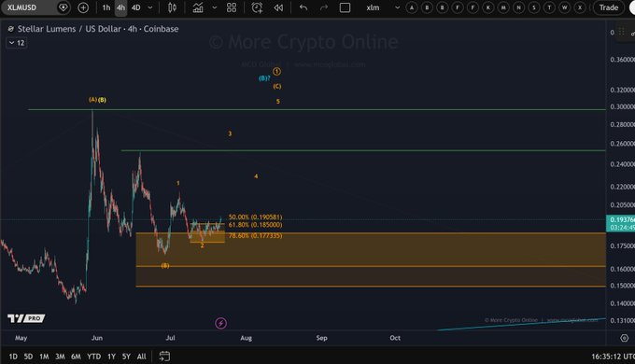635x364 pixels.
Task: Select the A quick-access circle
Action: [412, 7]
